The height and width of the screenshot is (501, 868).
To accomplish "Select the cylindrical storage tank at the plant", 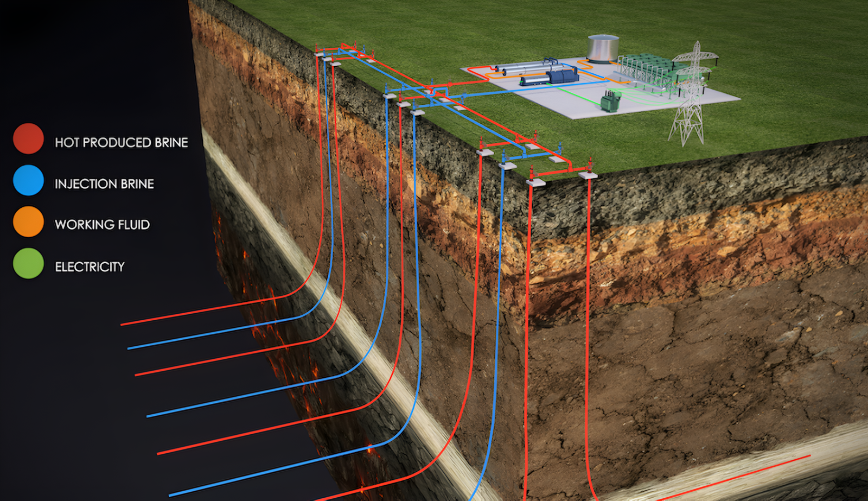I will point(603,48).
